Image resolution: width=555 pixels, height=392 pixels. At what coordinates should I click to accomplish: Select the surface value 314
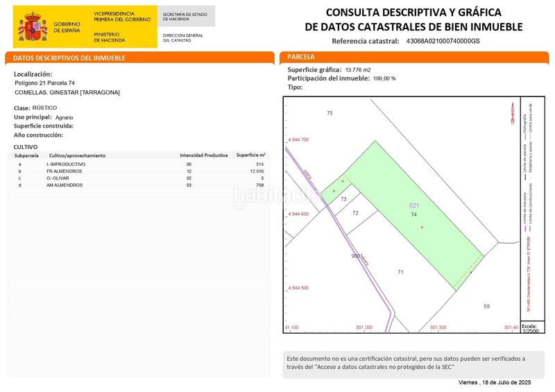pyautogui.click(x=259, y=164)
